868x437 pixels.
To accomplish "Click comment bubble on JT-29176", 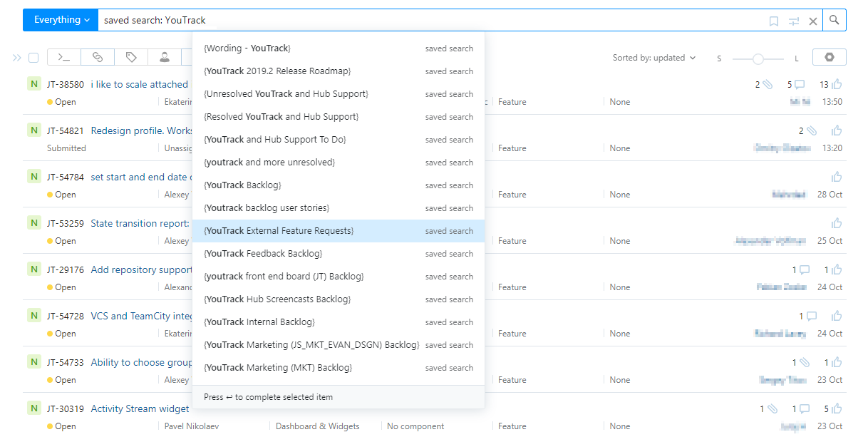I will [x=805, y=270].
